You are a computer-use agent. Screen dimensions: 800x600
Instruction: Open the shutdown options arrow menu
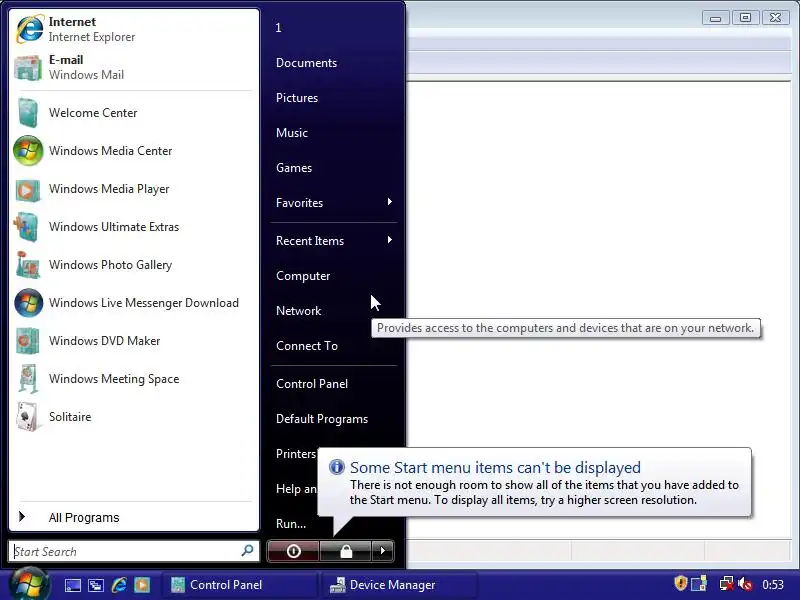(383, 551)
